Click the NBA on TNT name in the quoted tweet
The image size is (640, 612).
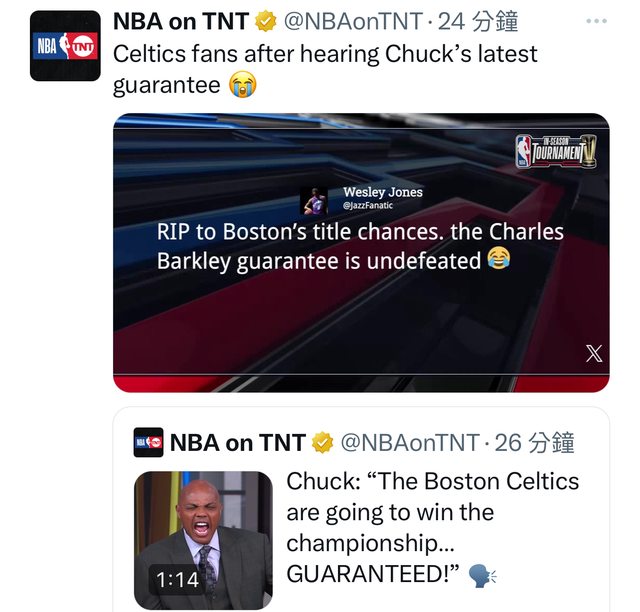point(238,442)
